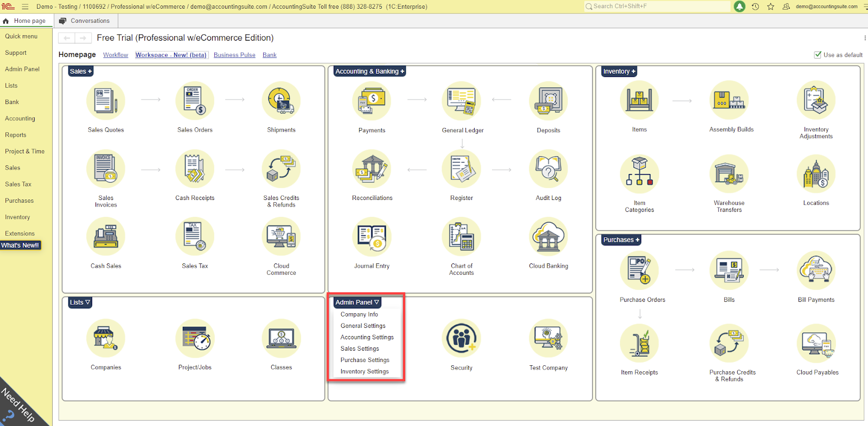Open the Inventory Adjustments icon

point(816,100)
